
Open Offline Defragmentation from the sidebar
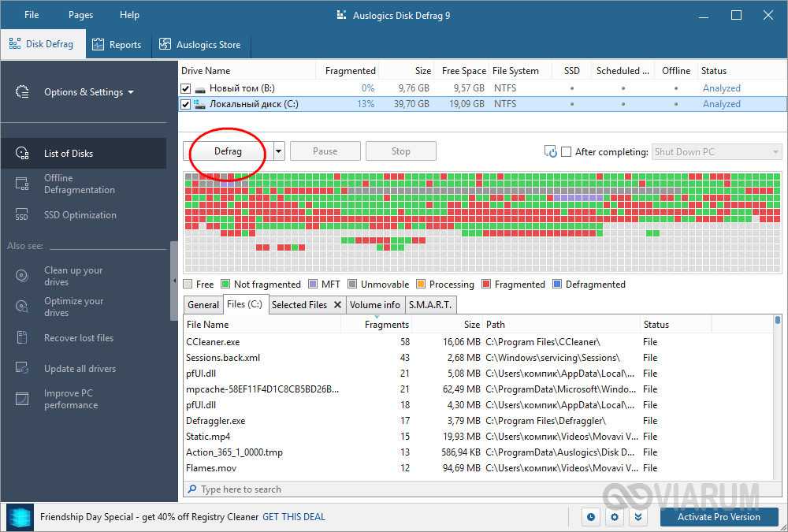click(x=79, y=184)
